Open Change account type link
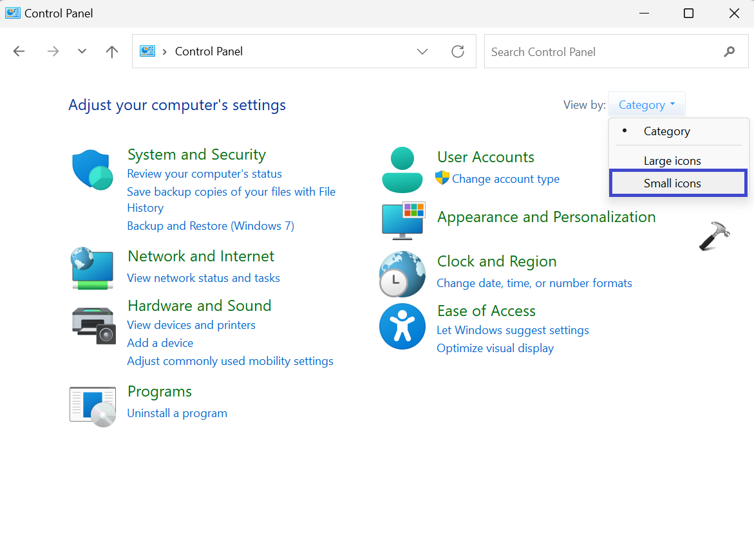 [505, 179]
